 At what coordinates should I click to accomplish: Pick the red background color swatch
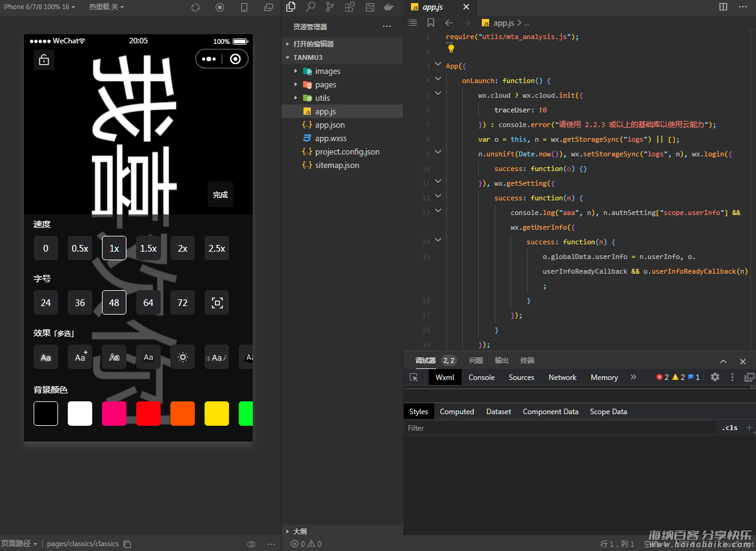(148, 414)
